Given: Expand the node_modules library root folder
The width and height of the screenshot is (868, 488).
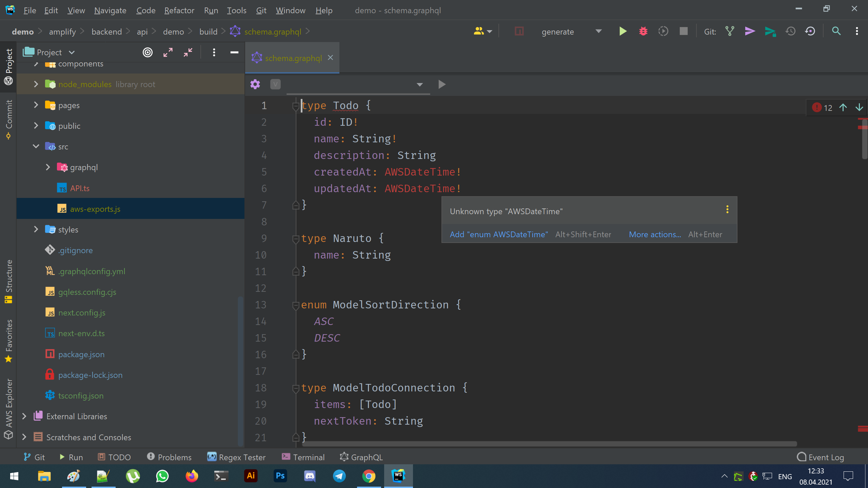Looking at the screenshot, I should (36, 84).
